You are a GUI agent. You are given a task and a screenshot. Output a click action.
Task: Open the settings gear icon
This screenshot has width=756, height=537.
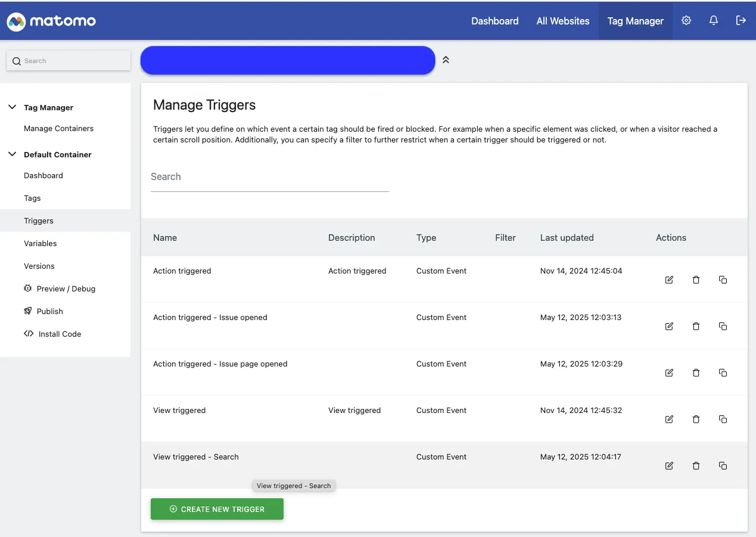(x=686, y=20)
